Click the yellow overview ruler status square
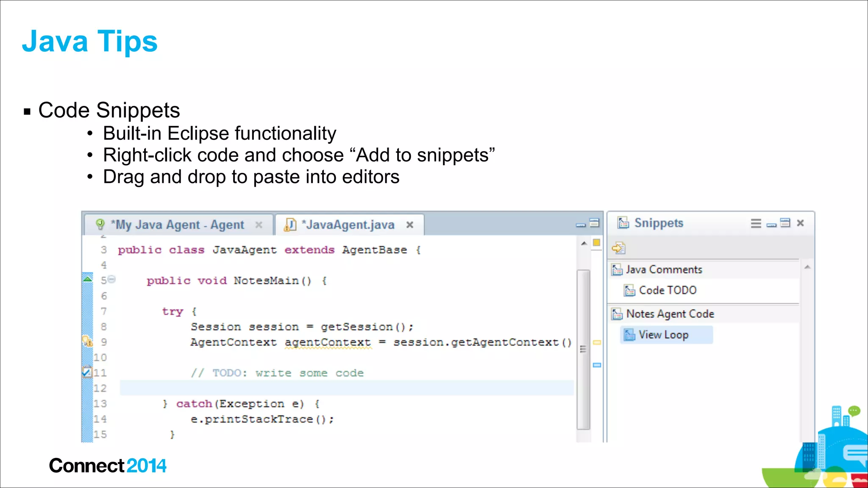868x488 pixels. click(x=596, y=243)
